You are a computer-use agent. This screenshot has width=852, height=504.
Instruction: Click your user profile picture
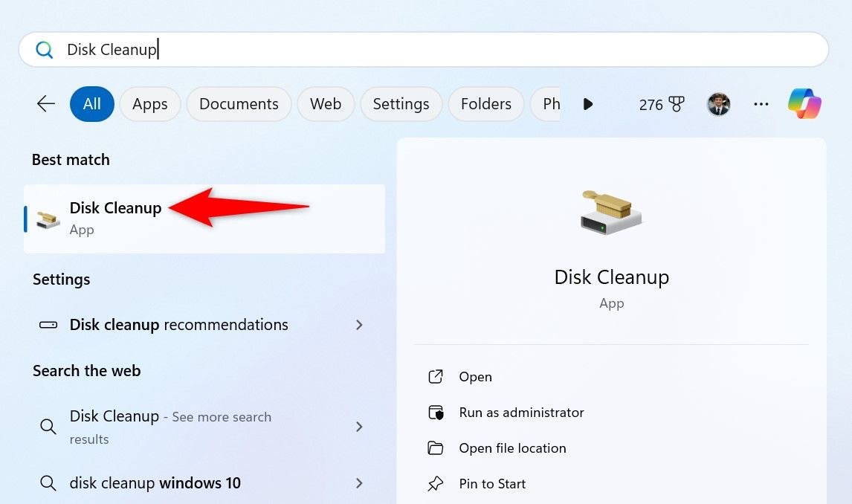[x=718, y=104]
